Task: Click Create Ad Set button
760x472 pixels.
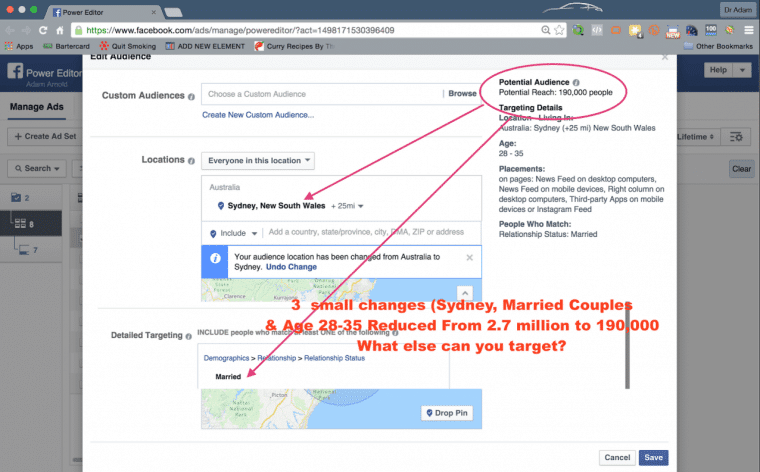Action: [45, 136]
